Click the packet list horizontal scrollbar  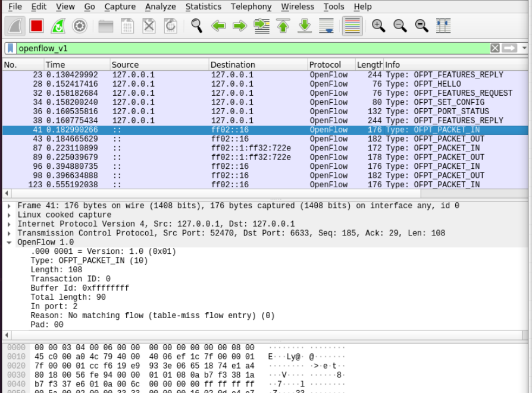(216, 193)
